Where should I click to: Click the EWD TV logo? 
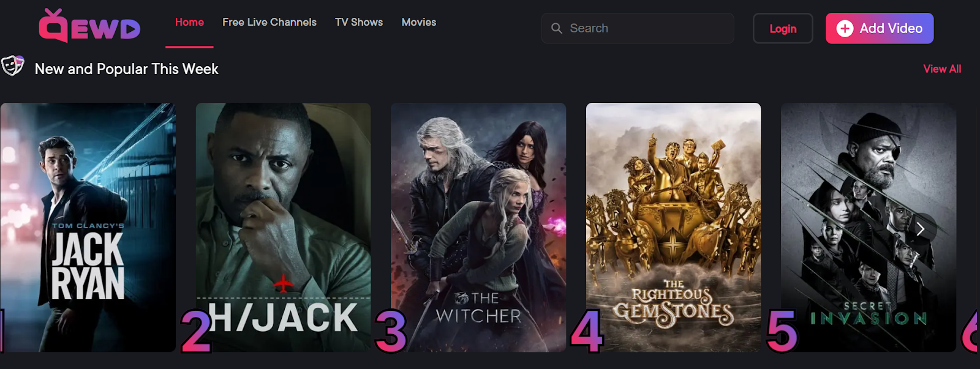coord(89,26)
